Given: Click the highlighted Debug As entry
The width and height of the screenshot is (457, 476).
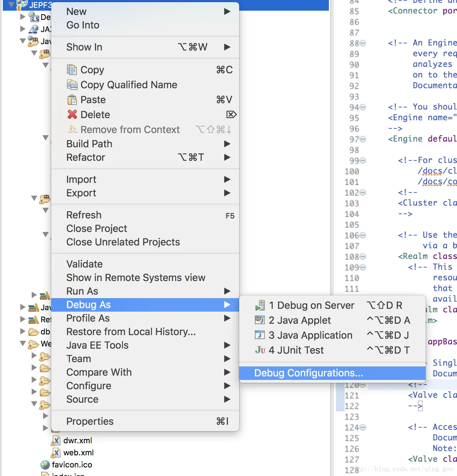Looking at the screenshot, I should click(x=145, y=305).
